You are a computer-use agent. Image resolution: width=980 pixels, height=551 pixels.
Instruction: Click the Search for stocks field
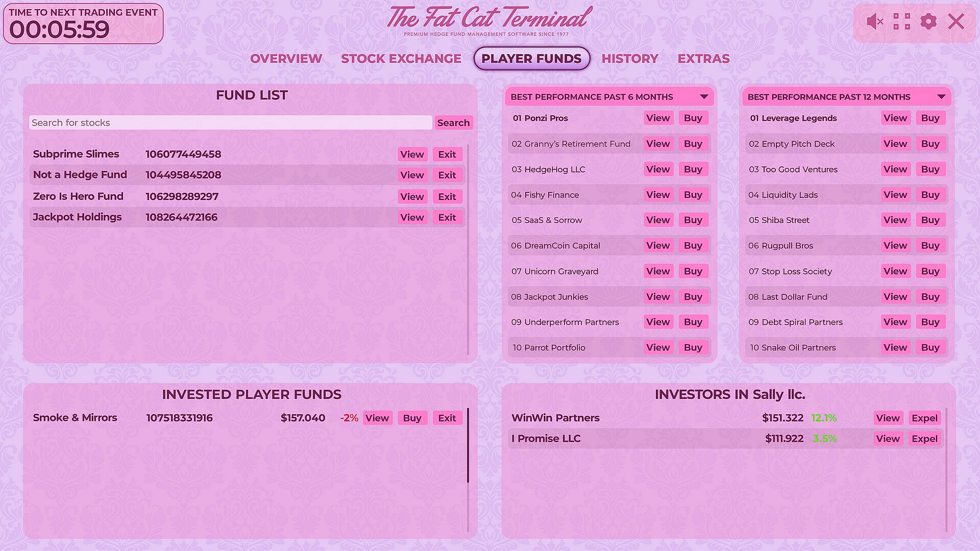click(230, 122)
